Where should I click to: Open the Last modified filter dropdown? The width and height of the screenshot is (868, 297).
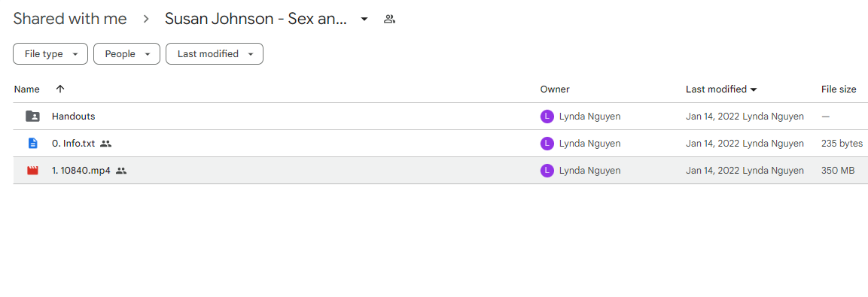[215, 53]
